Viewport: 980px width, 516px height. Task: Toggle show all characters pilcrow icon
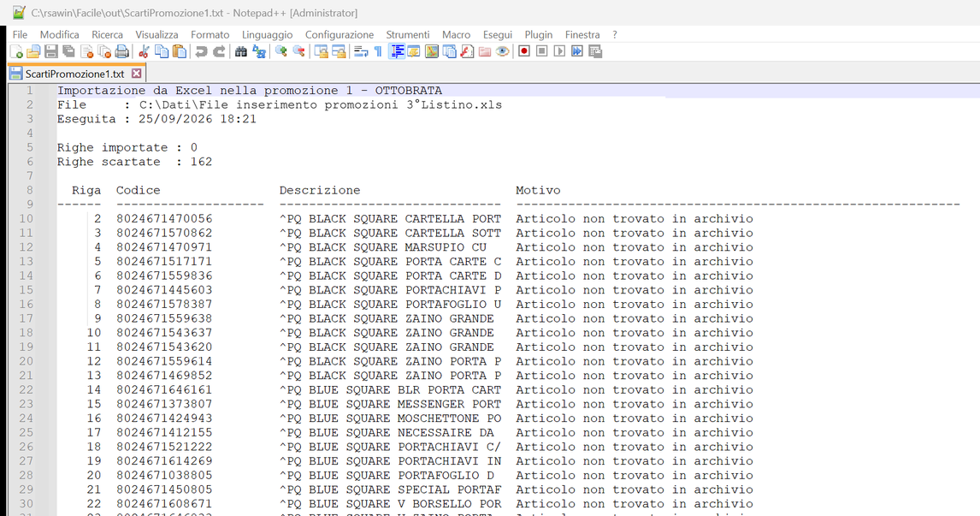click(x=378, y=52)
